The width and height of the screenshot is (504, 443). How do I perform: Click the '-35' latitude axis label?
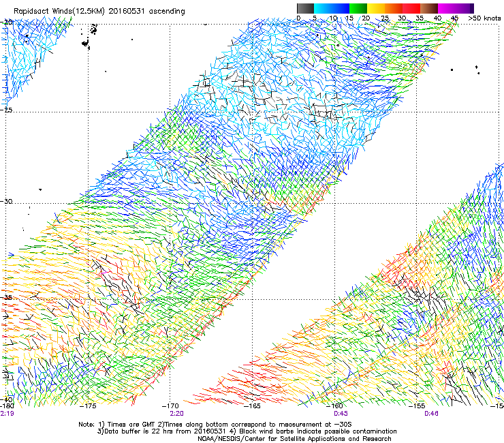tap(6, 297)
